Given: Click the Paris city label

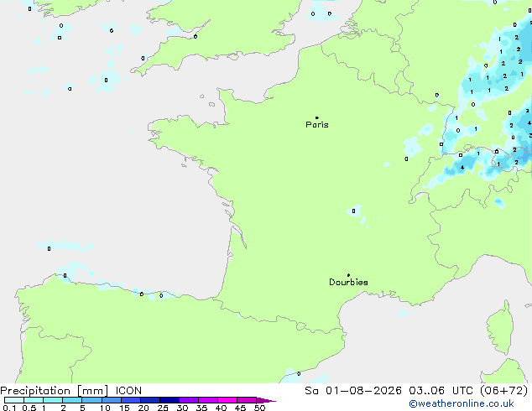Looking at the screenshot, I should point(317,124).
